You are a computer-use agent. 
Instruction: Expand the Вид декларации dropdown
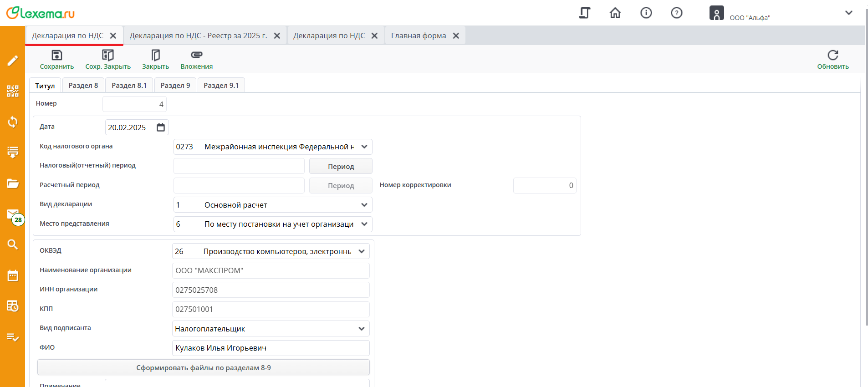pyautogui.click(x=364, y=205)
